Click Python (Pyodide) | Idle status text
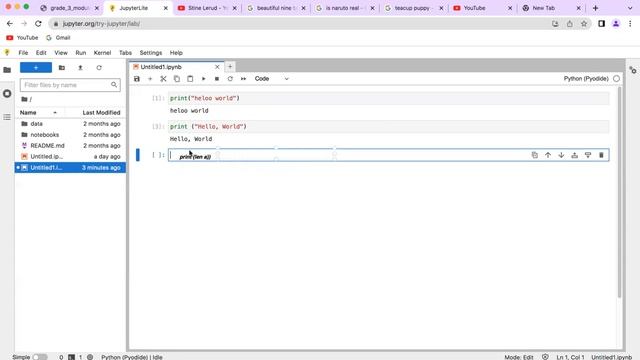 (132, 357)
